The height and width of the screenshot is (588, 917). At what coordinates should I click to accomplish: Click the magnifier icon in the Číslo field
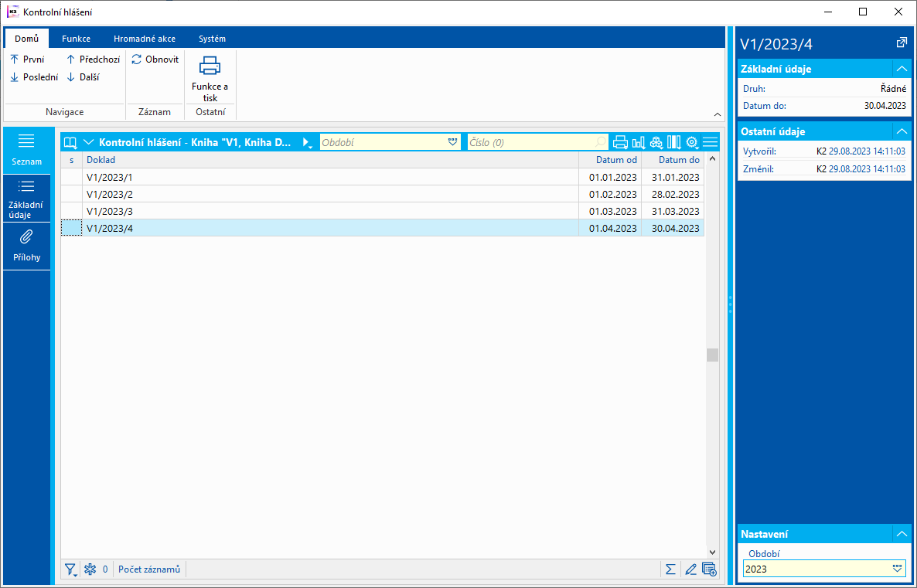[x=601, y=142]
